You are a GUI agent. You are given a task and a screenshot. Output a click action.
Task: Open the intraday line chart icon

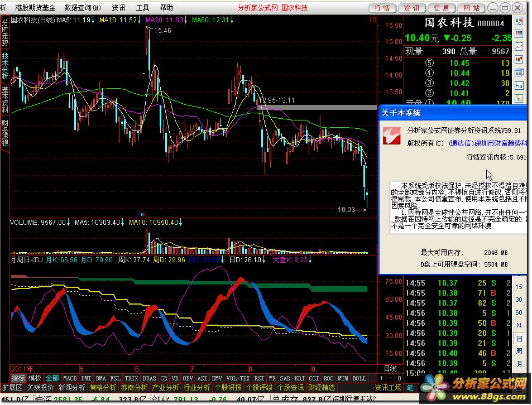point(519,47)
